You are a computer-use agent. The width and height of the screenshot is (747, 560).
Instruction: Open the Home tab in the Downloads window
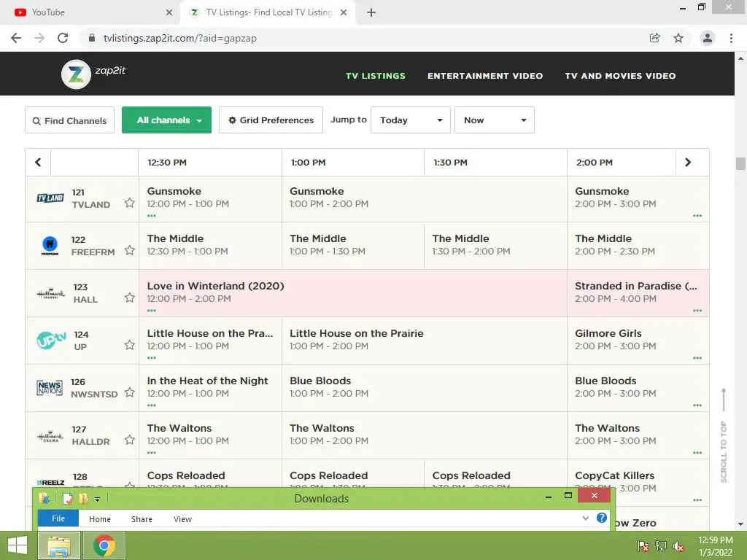(99, 519)
